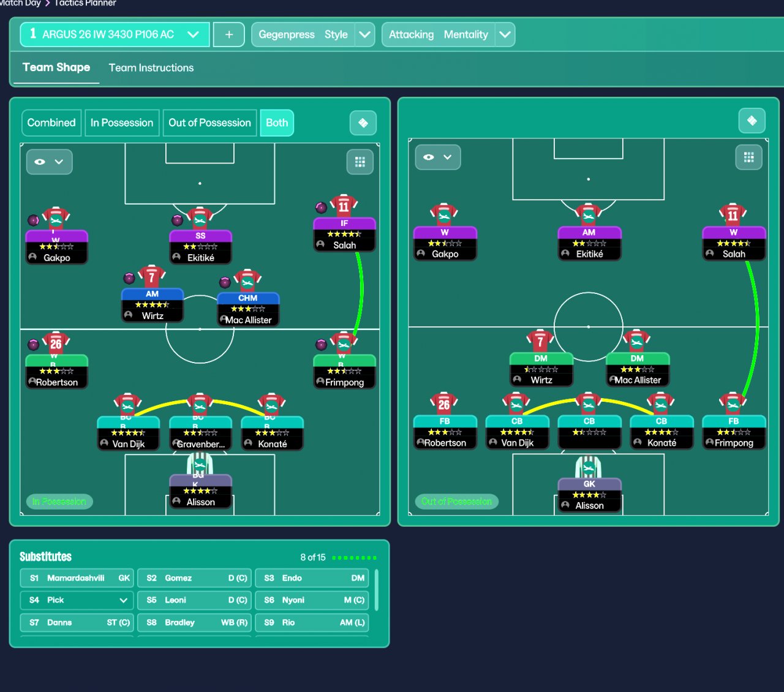This screenshot has width=784, height=692.
Task: Select substitute S8 Bradley
Action: (x=195, y=622)
